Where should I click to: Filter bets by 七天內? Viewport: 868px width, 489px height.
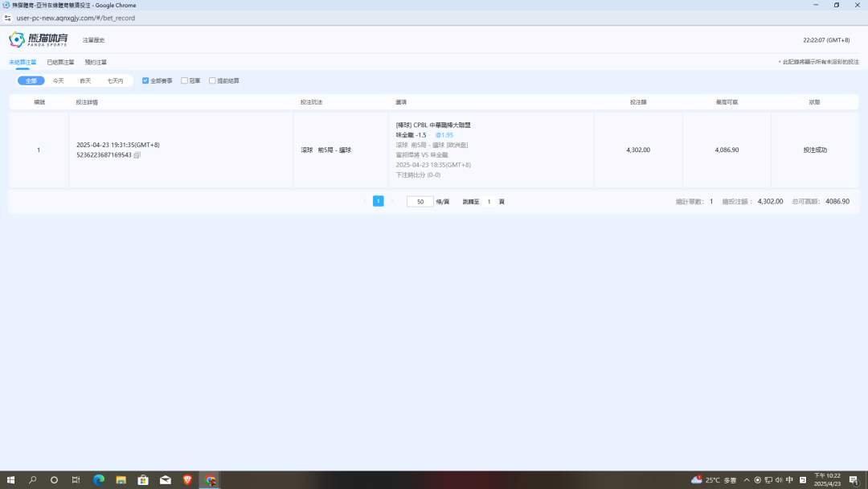pos(115,80)
